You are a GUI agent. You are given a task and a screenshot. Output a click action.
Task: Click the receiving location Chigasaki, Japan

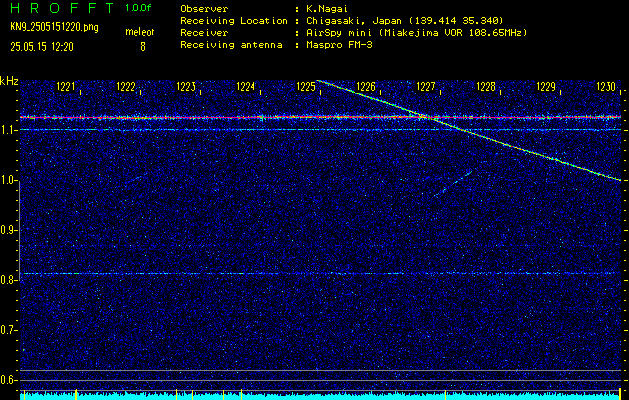pos(353,21)
